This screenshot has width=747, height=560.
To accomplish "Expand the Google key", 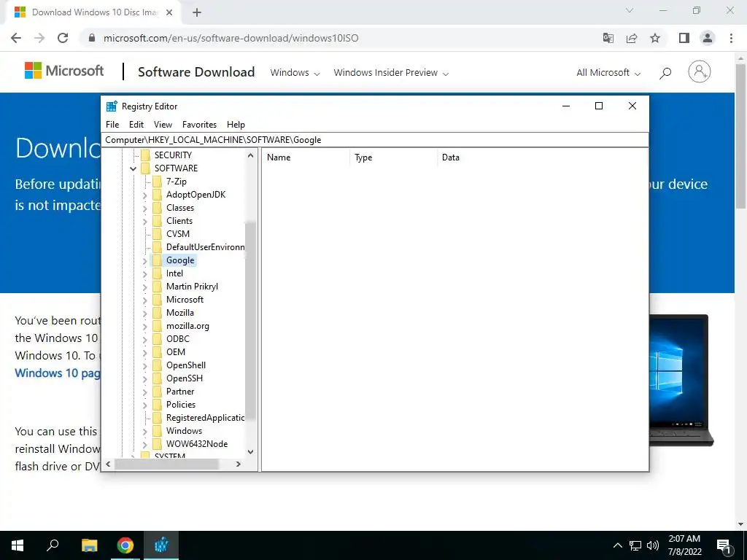I will [145, 261].
